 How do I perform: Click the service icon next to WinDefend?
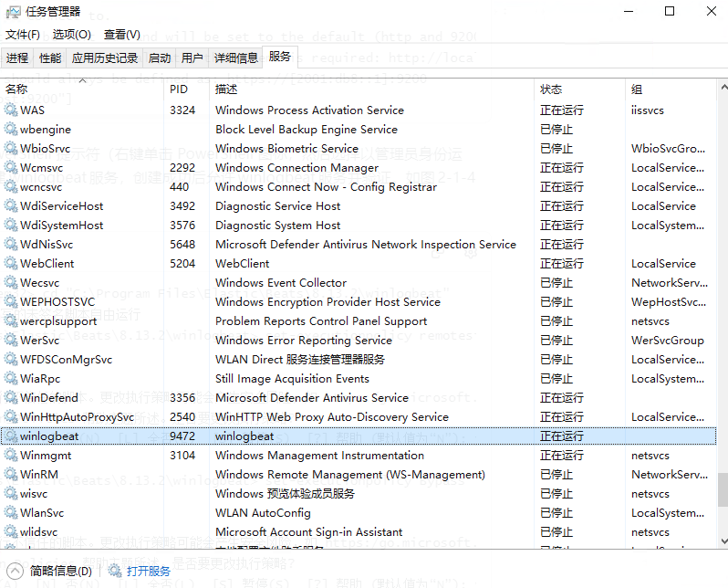coord(11,398)
